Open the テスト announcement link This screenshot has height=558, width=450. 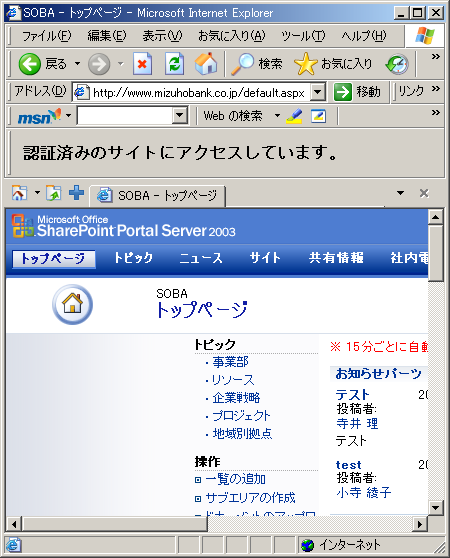tap(353, 395)
